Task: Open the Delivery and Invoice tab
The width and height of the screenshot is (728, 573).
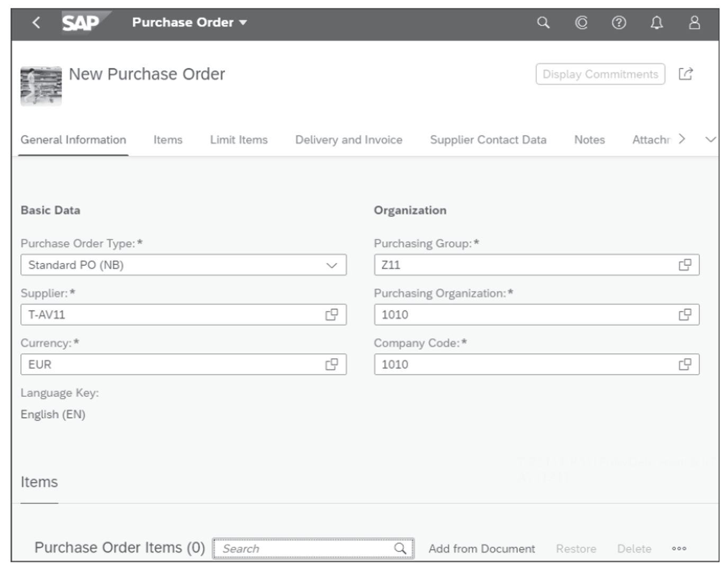Action: 349,139
